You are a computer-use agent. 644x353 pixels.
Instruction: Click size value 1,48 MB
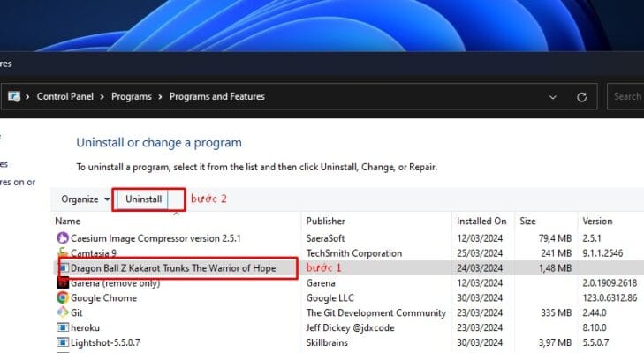(x=555, y=268)
